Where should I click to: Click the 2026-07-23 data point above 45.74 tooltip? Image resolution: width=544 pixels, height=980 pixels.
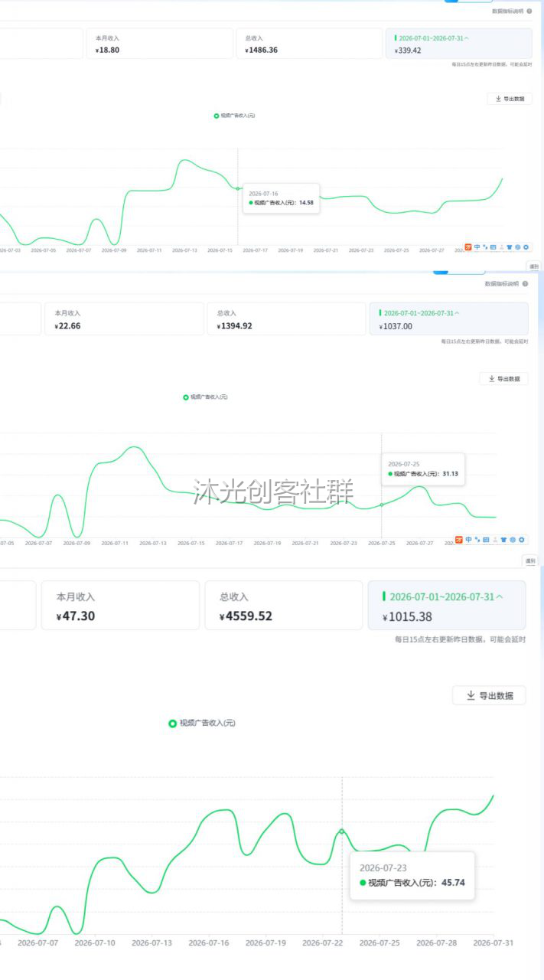pyautogui.click(x=342, y=831)
